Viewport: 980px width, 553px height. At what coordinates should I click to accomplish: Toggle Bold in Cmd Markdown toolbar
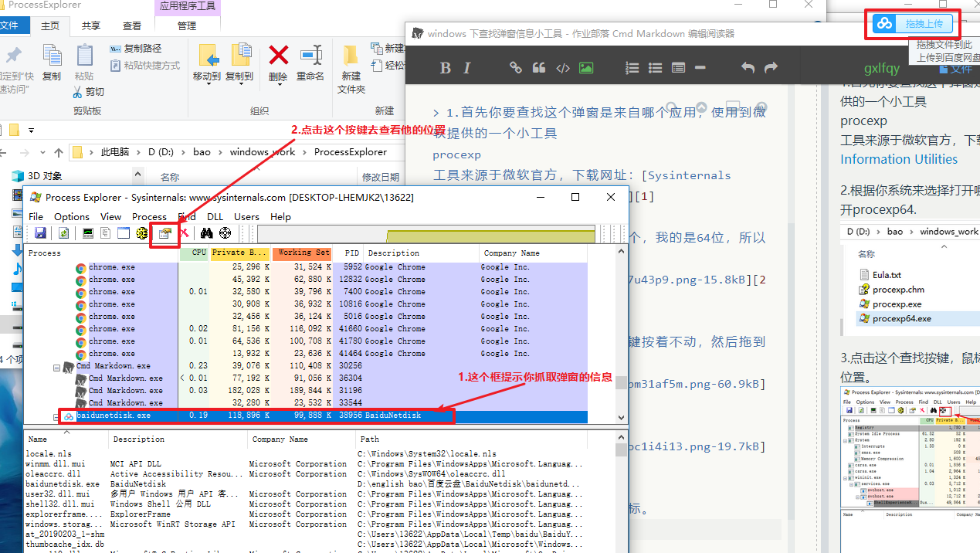point(445,68)
